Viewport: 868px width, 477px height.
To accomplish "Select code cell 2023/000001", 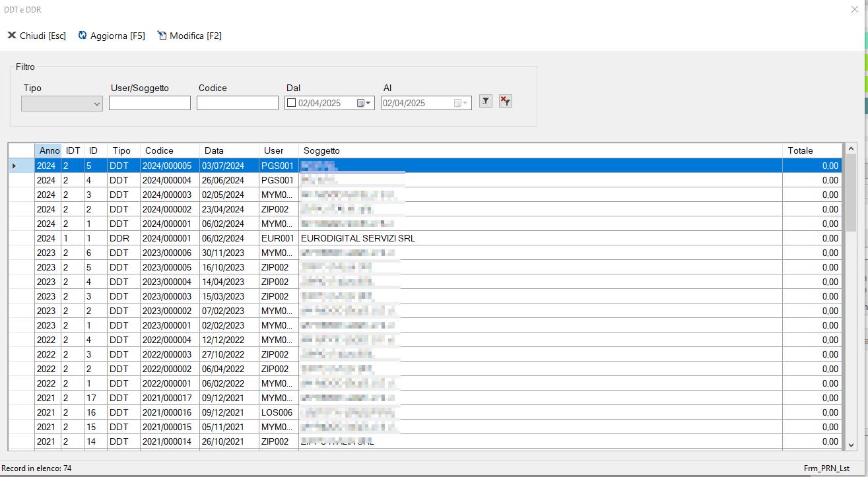I will [x=170, y=325].
